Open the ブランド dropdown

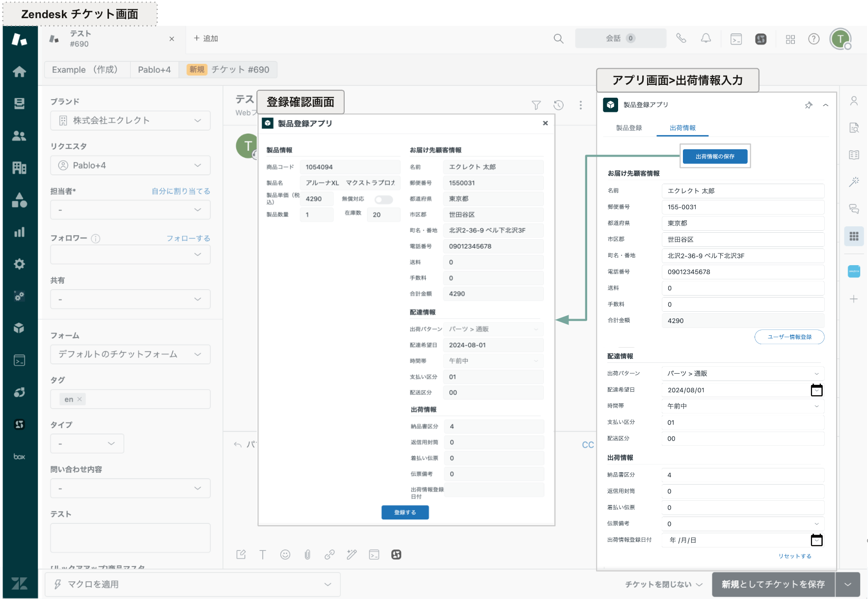(131, 120)
